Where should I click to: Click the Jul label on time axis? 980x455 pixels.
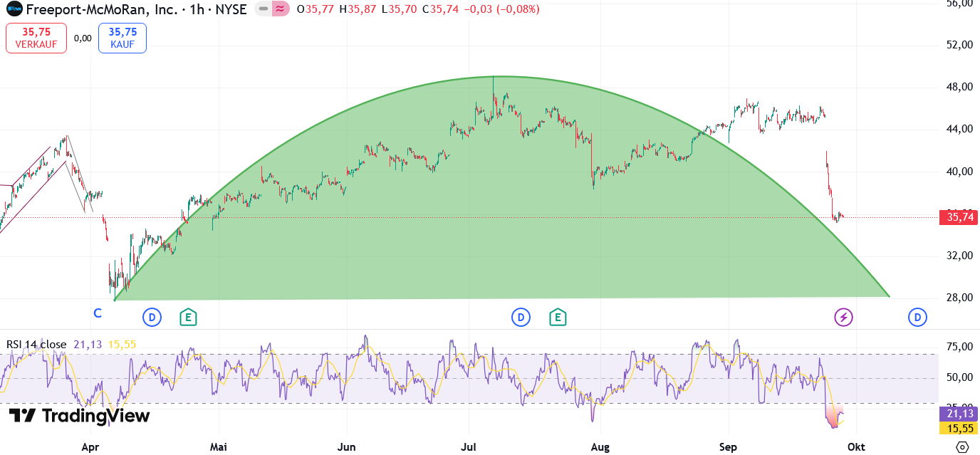(469, 447)
